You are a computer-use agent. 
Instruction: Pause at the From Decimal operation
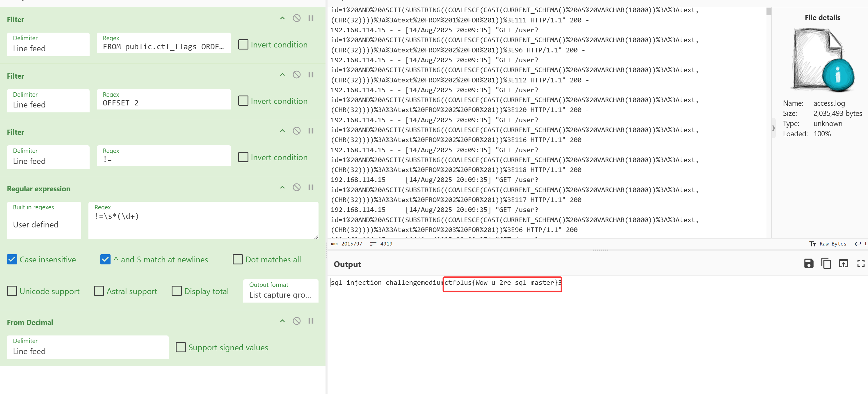pyautogui.click(x=311, y=321)
